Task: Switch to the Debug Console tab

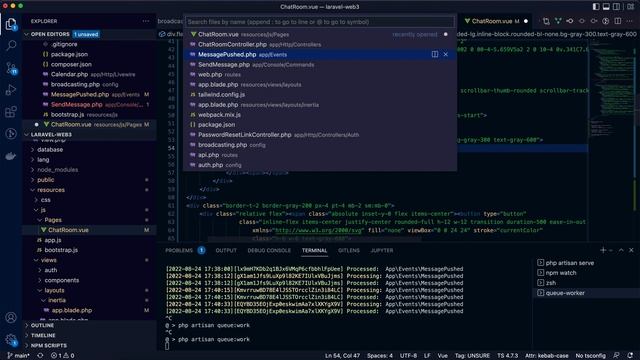Action: click(x=269, y=250)
